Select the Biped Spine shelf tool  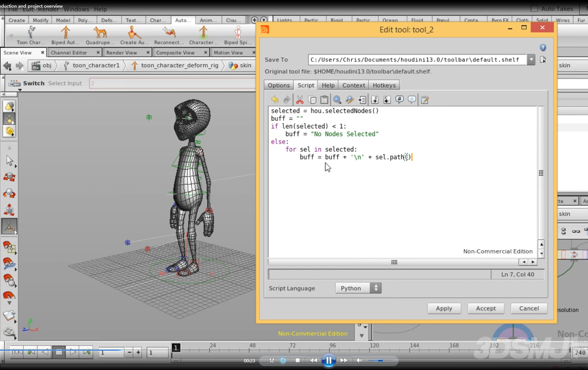pyautogui.click(x=238, y=35)
